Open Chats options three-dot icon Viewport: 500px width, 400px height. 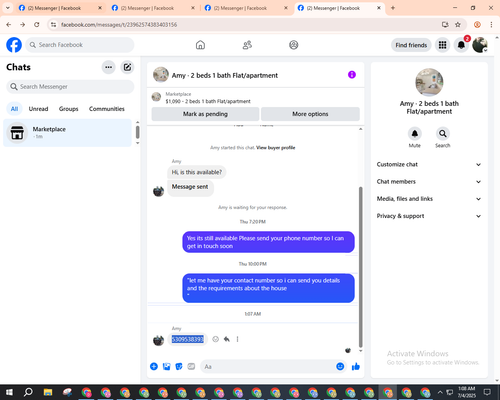point(108,67)
